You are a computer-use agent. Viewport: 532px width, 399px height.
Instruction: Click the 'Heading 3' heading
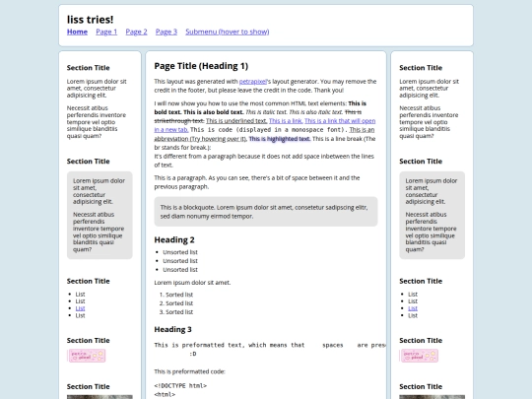click(x=172, y=329)
